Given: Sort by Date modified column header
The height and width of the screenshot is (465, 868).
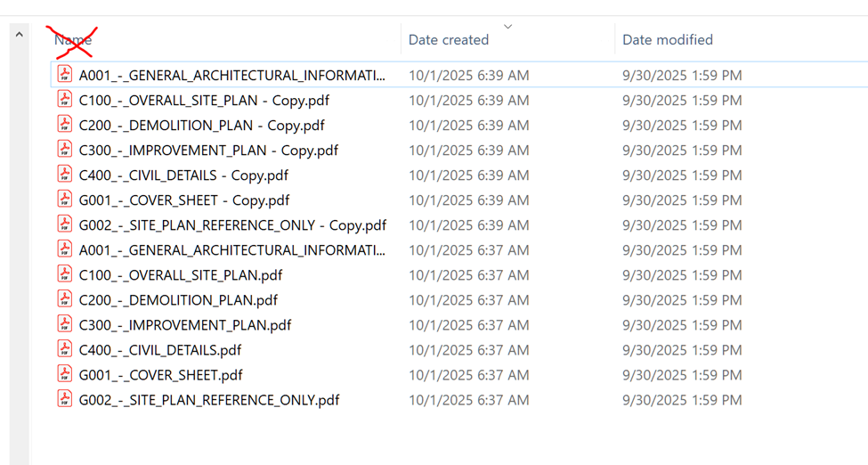Looking at the screenshot, I should (x=668, y=40).
